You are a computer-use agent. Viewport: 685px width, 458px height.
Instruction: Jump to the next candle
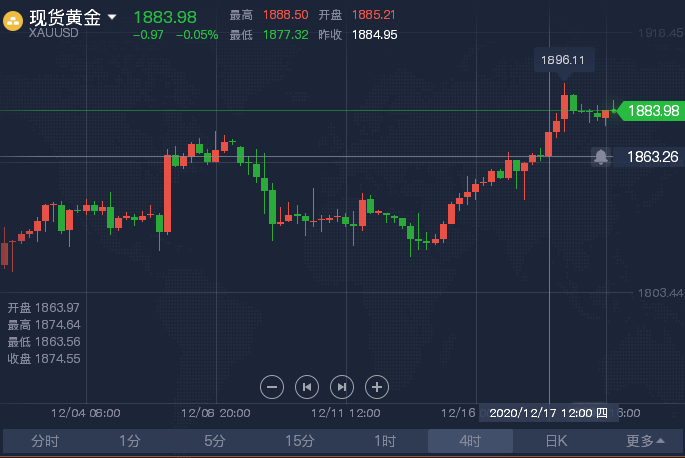click(x=342, y=387)
